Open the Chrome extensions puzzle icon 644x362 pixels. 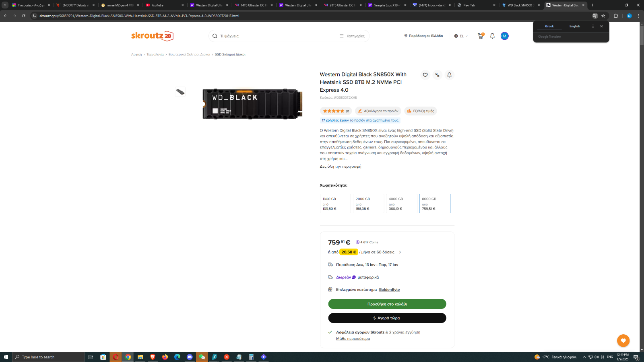(x=616, y=16)
